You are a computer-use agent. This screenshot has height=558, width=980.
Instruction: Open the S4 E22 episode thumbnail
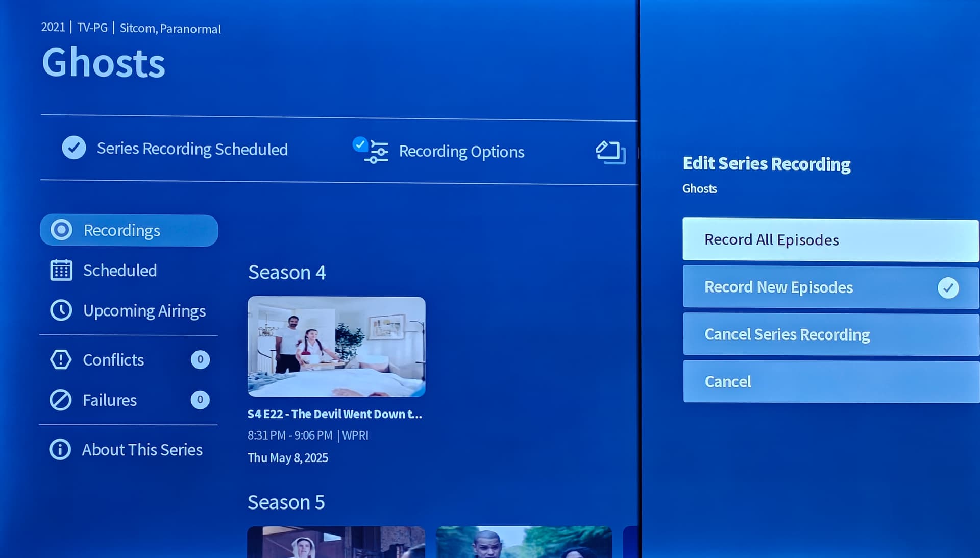[x=336, y=347]
